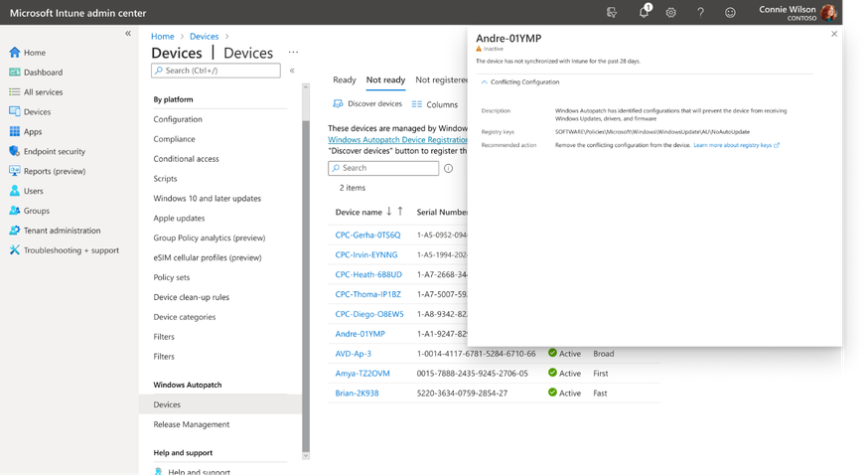Collapse the left navigation with double chevron

pyautogui.click(x=128, y=33)
